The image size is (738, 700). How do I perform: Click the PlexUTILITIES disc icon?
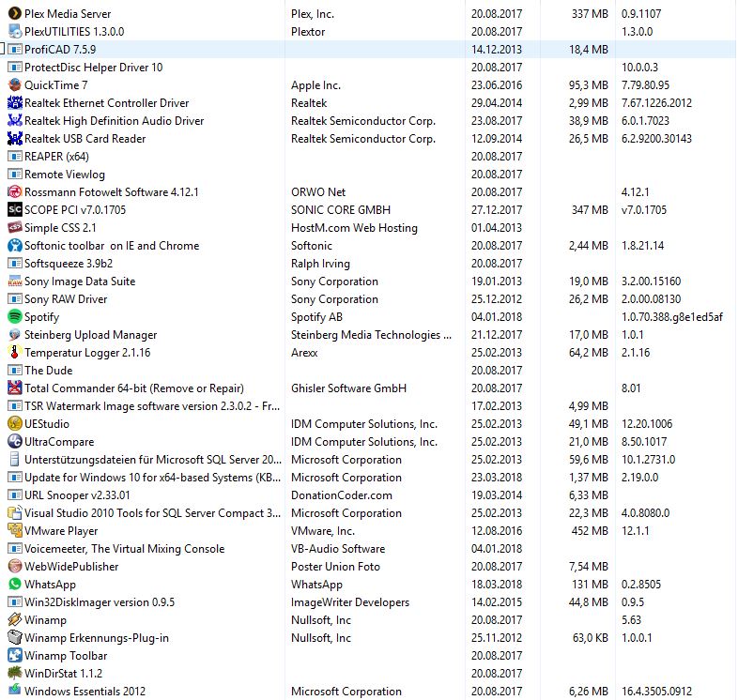pos(15,32)
